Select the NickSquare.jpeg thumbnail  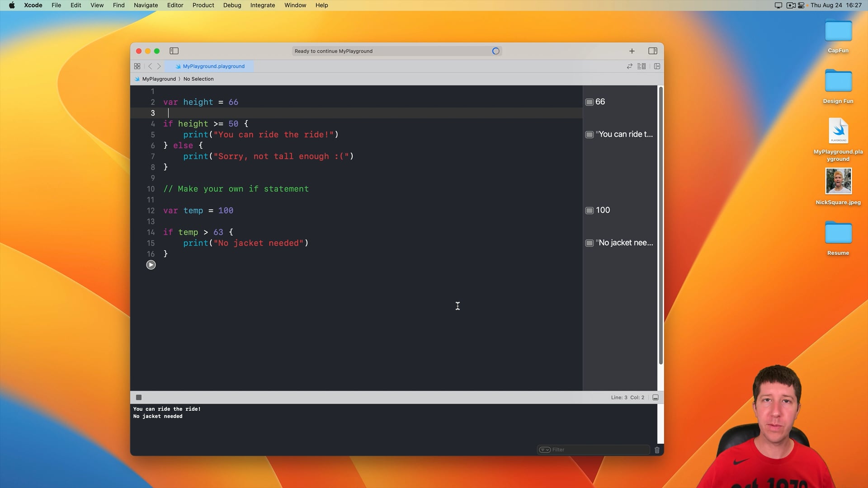click(x=838, y=181)
